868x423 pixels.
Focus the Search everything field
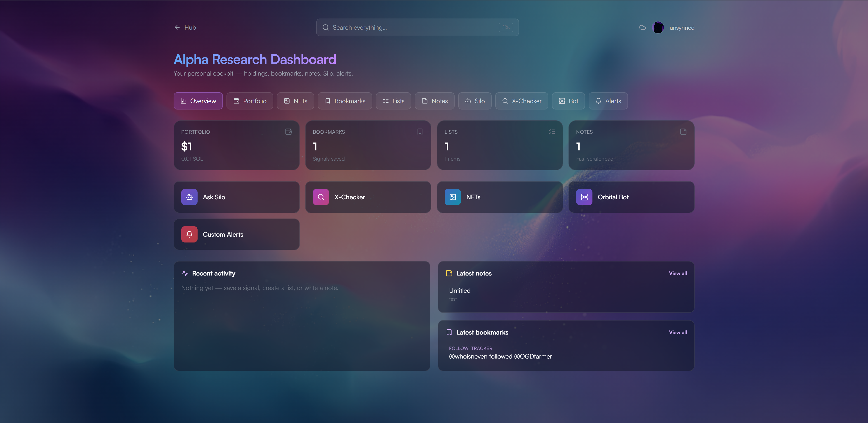click(x=417, y=27)
